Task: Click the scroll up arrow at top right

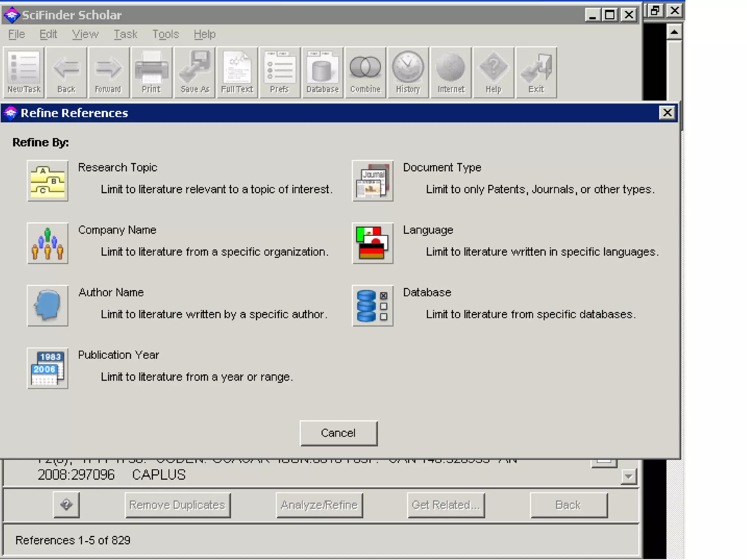Action: 674,32
